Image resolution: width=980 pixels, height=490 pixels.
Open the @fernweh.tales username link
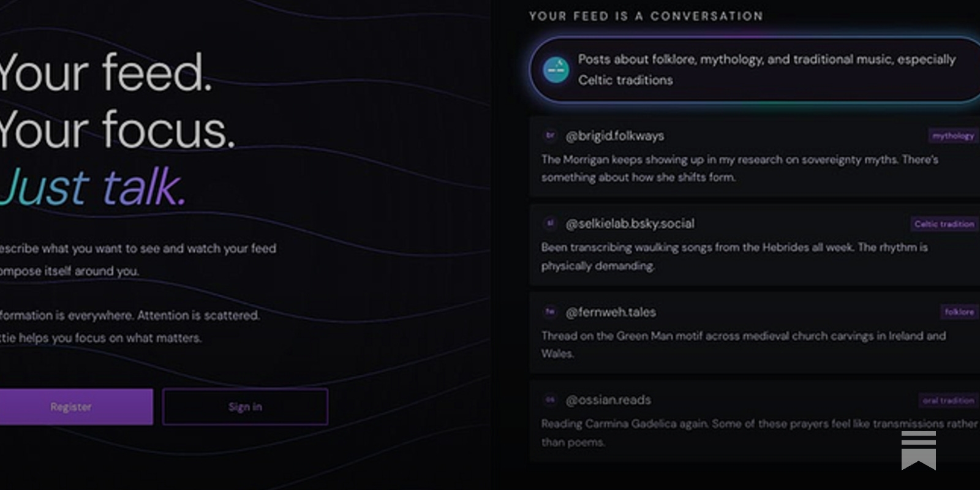tap(612, 312)
